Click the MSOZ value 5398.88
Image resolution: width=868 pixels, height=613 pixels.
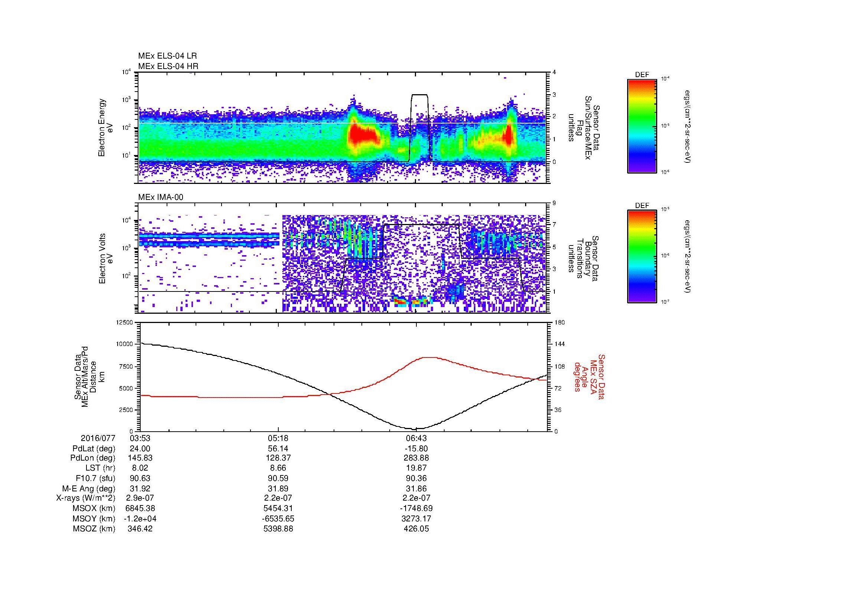click(278, 529)
